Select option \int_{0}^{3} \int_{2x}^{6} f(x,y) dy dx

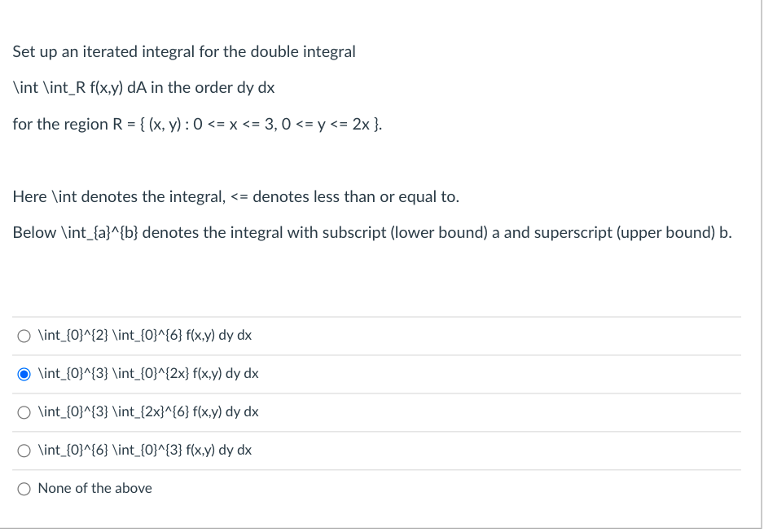click(x=24, y=411)
